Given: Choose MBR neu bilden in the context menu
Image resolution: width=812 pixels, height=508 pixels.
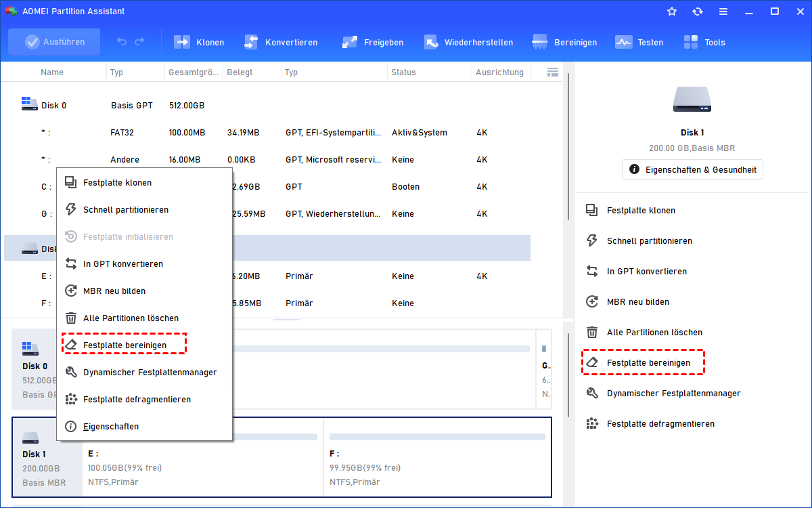Looking at the screenshot, I should point(145,291).
